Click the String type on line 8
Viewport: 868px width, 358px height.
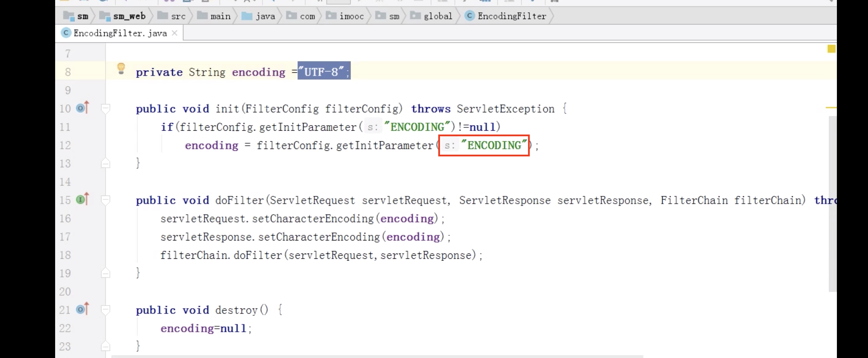pos(207,72)
